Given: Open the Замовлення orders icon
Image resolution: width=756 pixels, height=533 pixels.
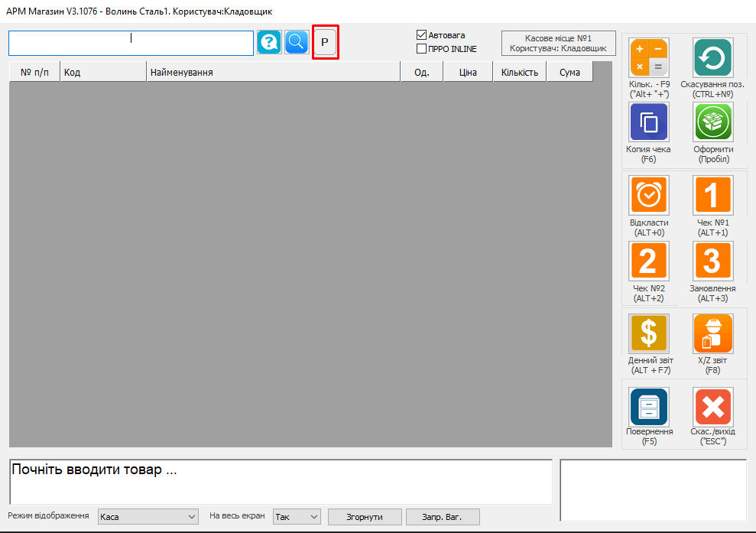Looking at the screenshot, I should click(x=712, y=262).
